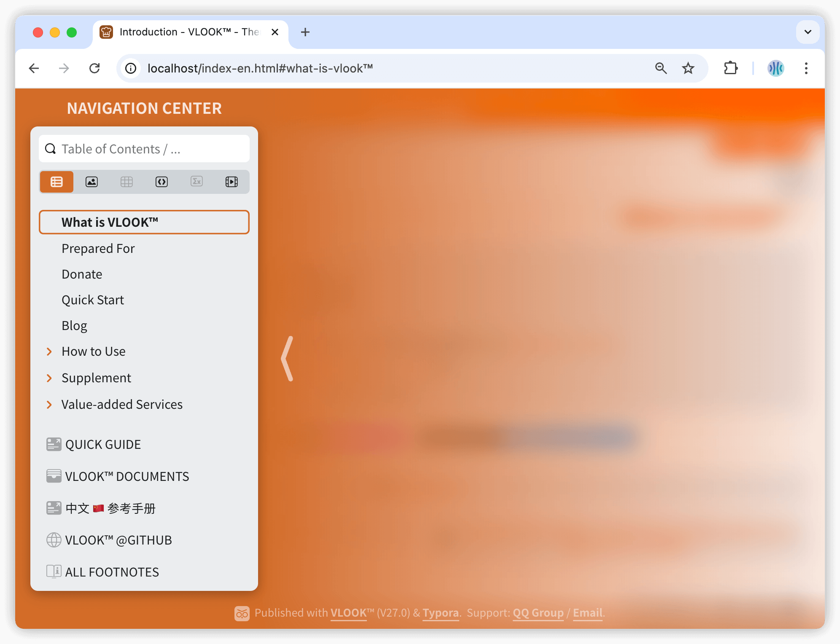The height and width of the screenshot is (644, 840).
Task: Open the 中文 参考手册 link
Action: click(x=110, y=508)
